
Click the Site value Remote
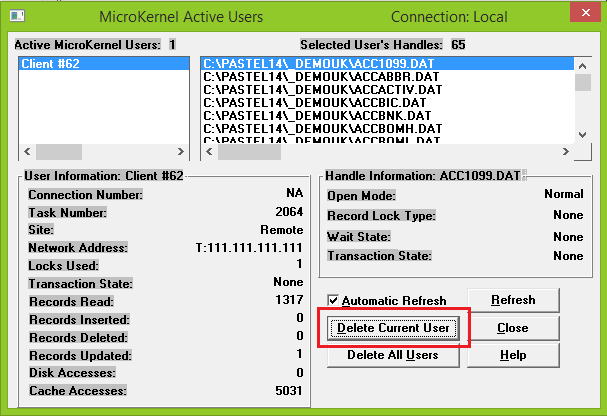click(282, 230)
